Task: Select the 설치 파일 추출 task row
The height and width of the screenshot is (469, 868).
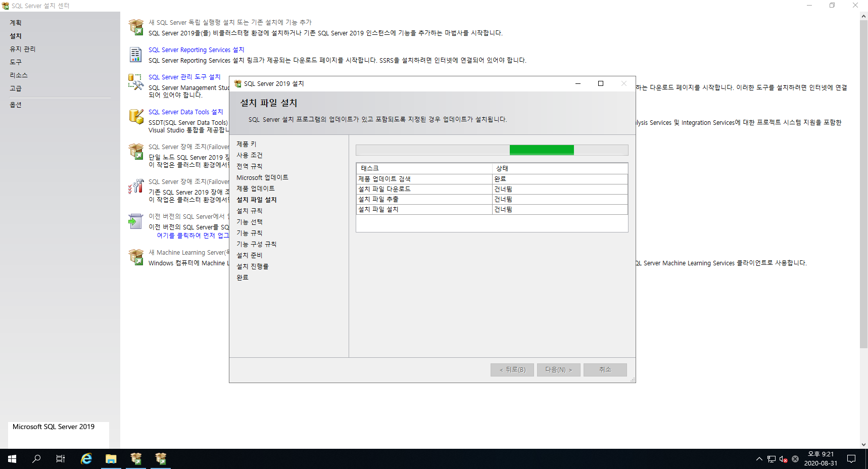Action: pos(492,199)
